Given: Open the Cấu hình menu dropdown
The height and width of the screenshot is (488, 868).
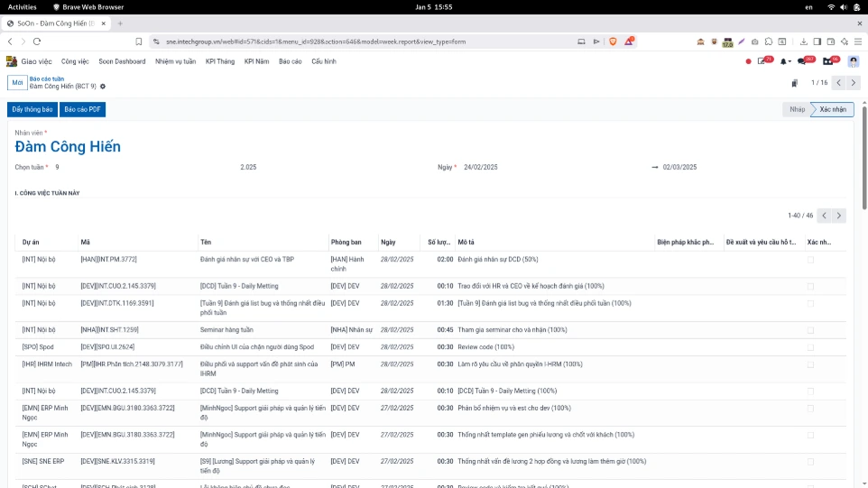Looking at the screenshot, I should (323, 61).
